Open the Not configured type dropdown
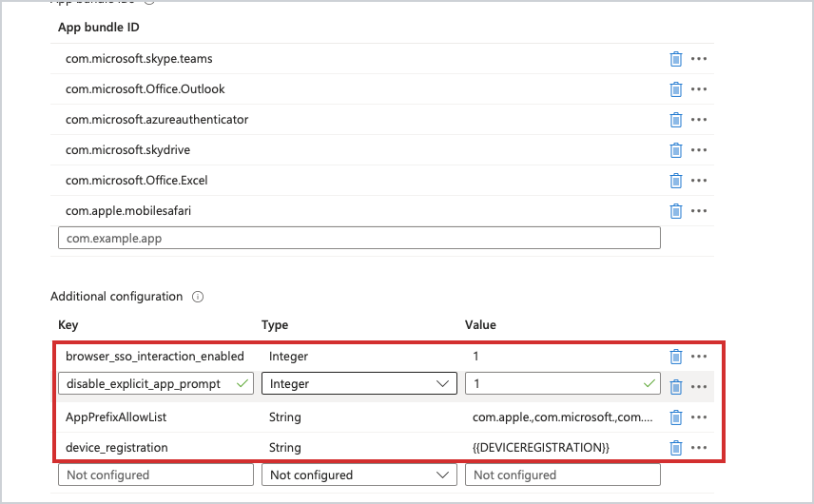814x504 pixels. (359, 475)
